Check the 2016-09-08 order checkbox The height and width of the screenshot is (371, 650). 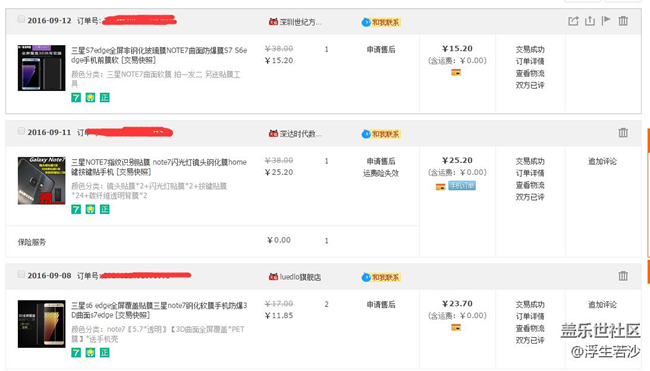coord(21,274)
